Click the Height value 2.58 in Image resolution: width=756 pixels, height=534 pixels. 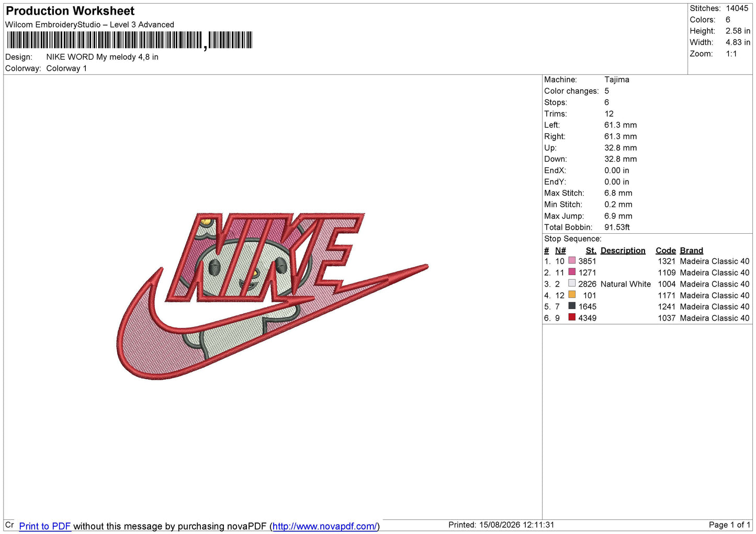pos(738,31)
